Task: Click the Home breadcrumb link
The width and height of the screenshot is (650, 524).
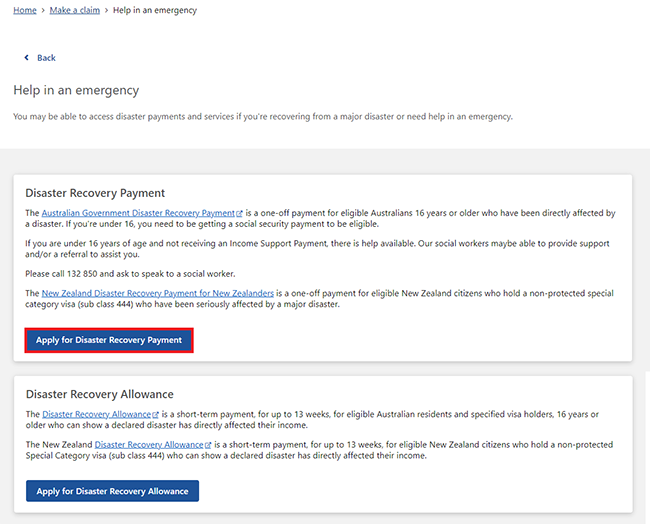Action: coord(25,10)
